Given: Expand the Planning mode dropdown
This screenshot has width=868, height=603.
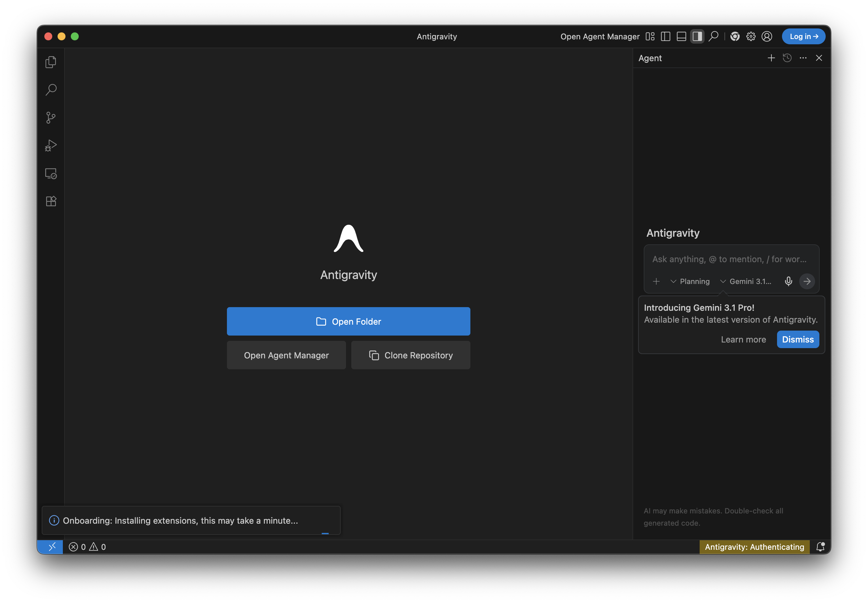Looking at the screenshot, I should click(x=690, y=281).
